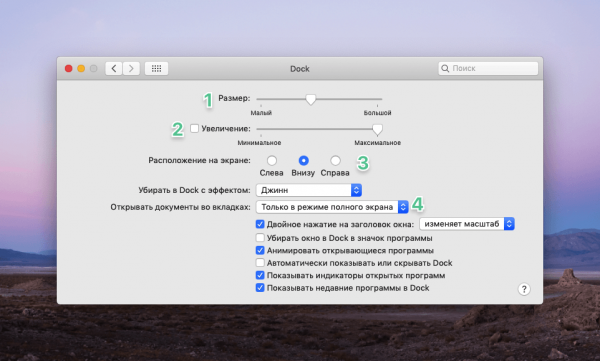This screenshot has width=600, height=361.
Task: Select the Слева position radio button
Action: tap(272, 160)
